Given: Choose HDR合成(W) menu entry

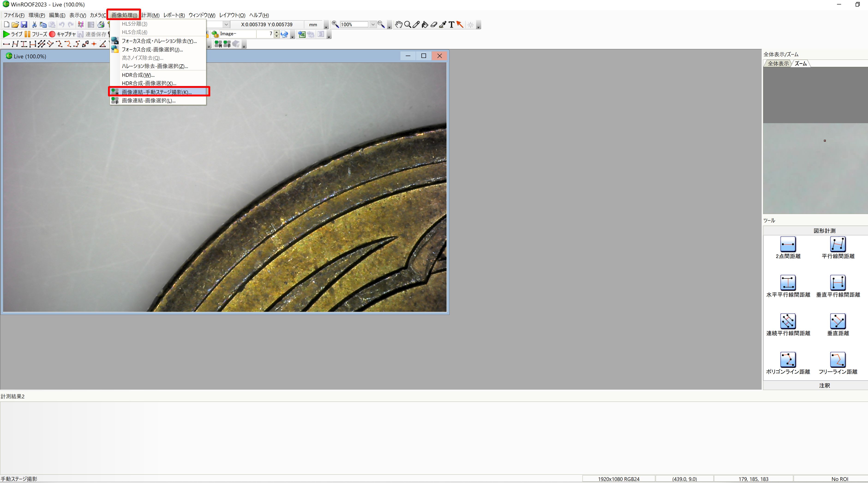Looking at the screenshot, I should [158, 75].
